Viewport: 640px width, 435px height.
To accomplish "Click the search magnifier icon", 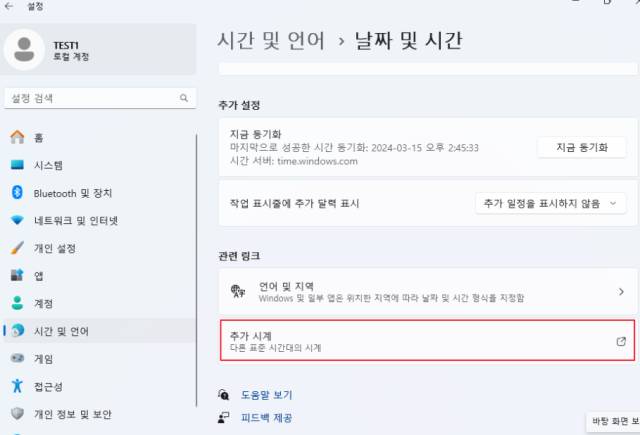I will tap(184, 98).
